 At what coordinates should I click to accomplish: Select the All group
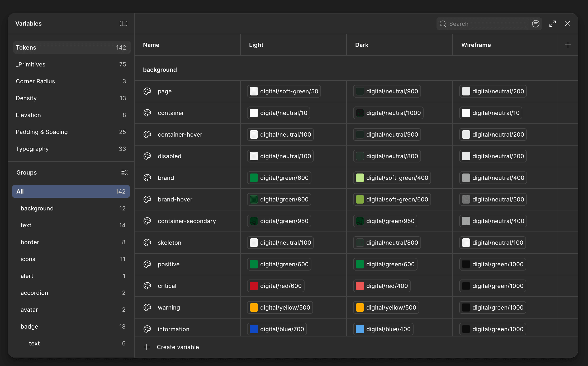pos(71,191)
